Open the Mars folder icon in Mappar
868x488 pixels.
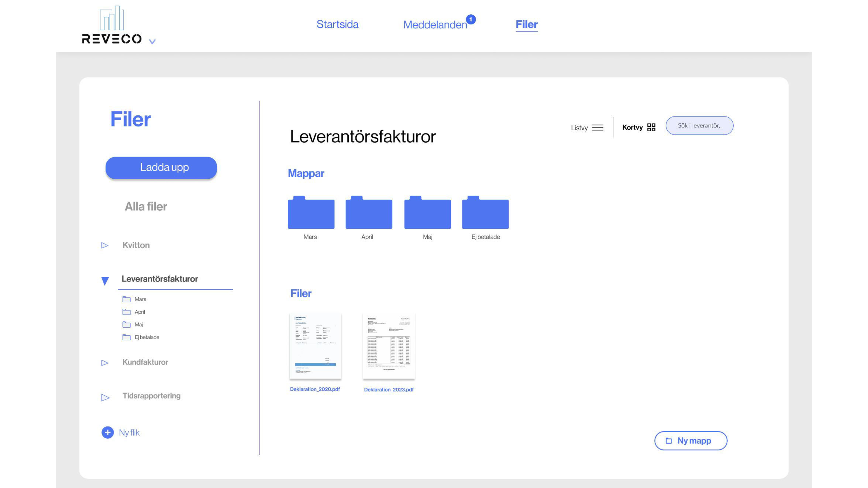(x=311, y=213)
